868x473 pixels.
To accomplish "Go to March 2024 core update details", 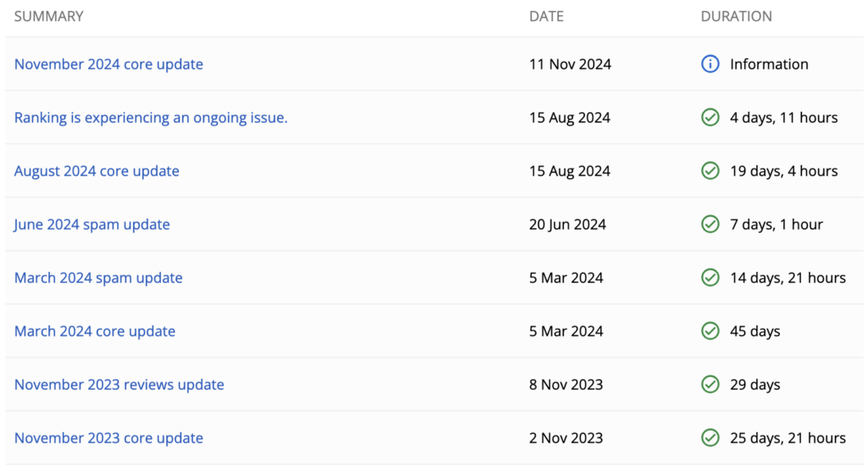I will [x=95, y=331].
